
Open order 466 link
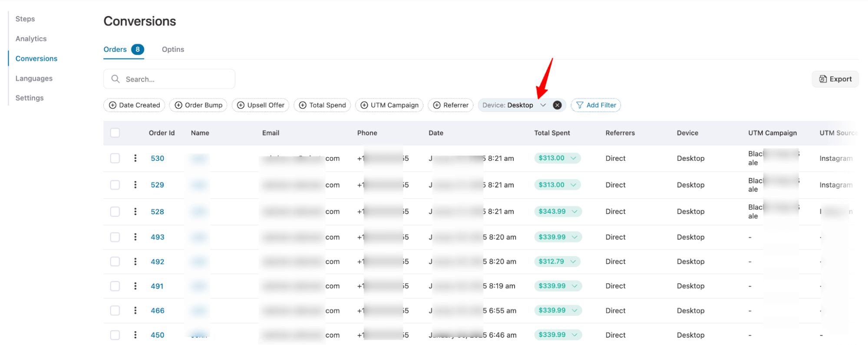click(x=157, y=310)
